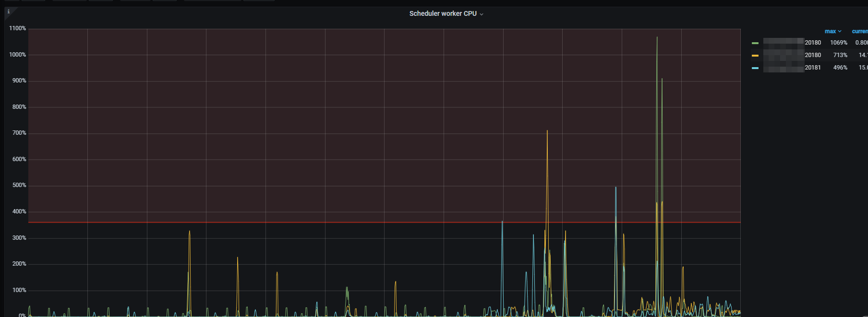Toggle the green 20180 series with 1069% max
868x317 pixels.
click(812, 43)
